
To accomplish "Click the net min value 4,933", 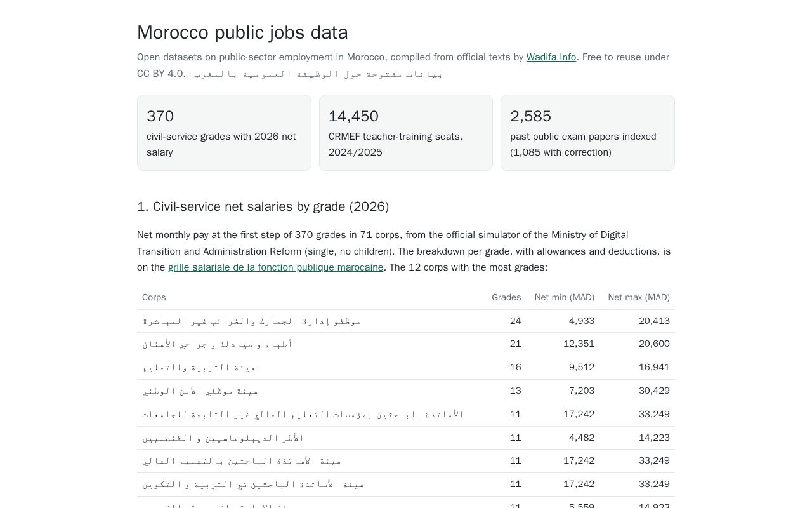I will tap(582, 321).
